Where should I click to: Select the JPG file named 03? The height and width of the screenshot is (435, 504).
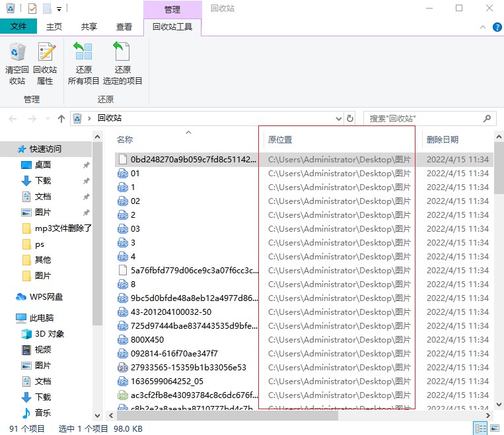[135, 229]
